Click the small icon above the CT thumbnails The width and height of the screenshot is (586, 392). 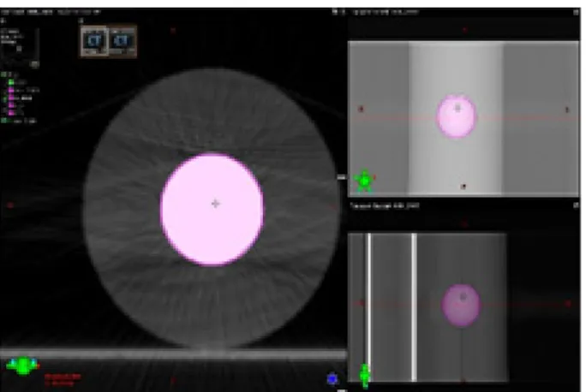(x=81, y=21)
